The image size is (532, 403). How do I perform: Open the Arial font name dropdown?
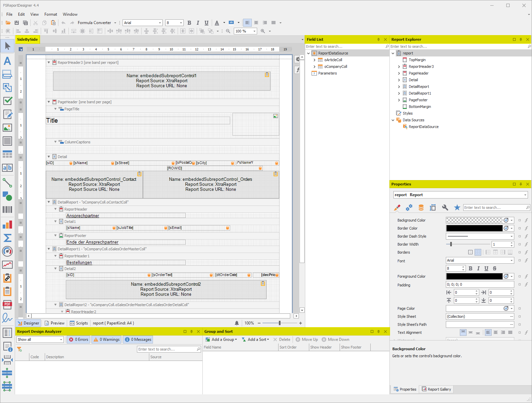(160, 23)
